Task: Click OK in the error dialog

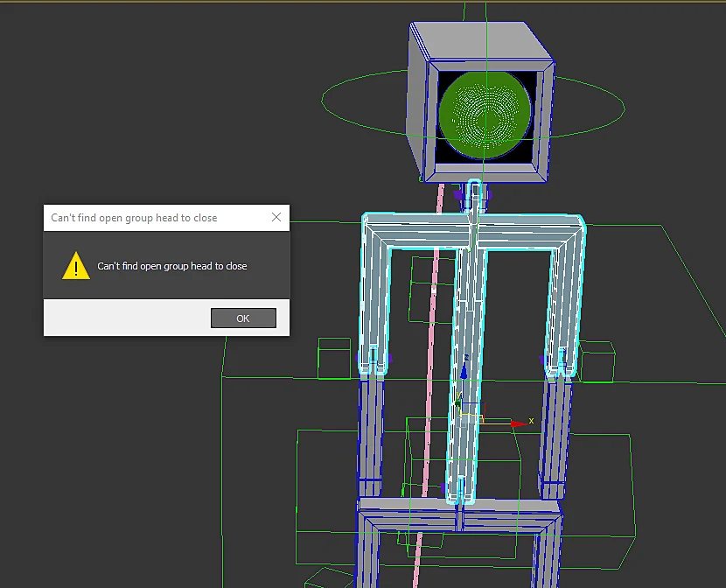Action: (243, 318)
